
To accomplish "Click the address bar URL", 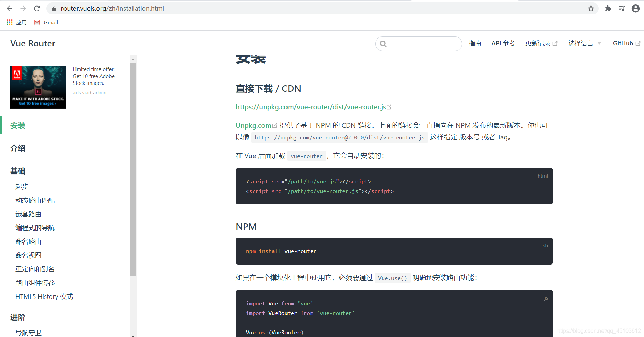I will click(x=113, y=8).
